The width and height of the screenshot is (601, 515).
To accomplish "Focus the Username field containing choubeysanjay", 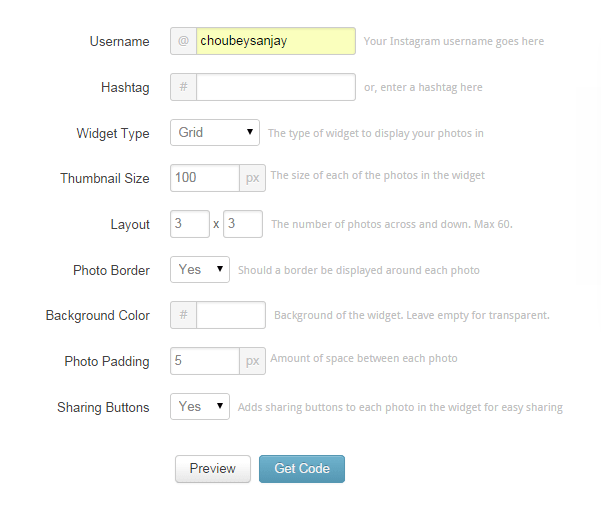I will [x=275, y=41].
